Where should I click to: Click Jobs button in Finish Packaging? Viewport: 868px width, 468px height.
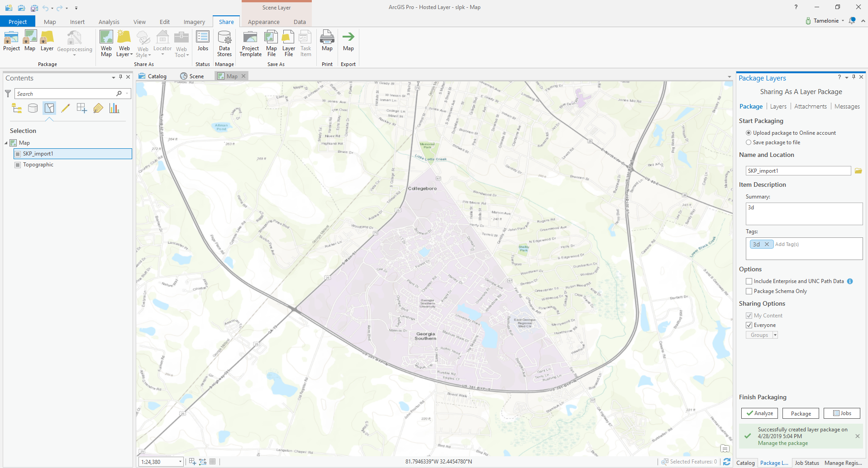pos(842,413)
